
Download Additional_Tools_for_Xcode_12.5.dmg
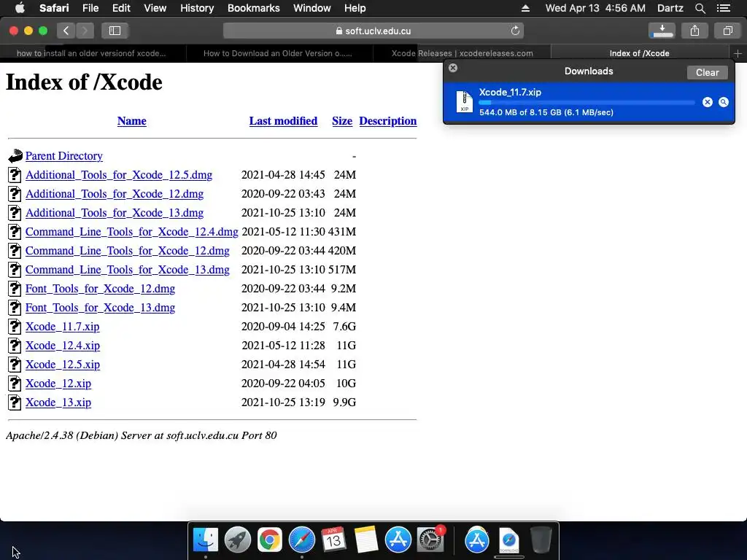[x=119, y=175]
